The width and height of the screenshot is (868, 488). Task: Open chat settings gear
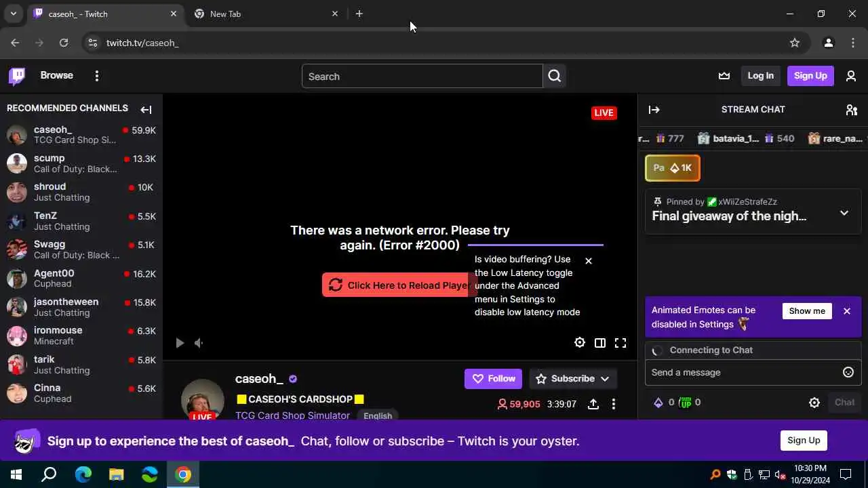(x=814, y=403)
